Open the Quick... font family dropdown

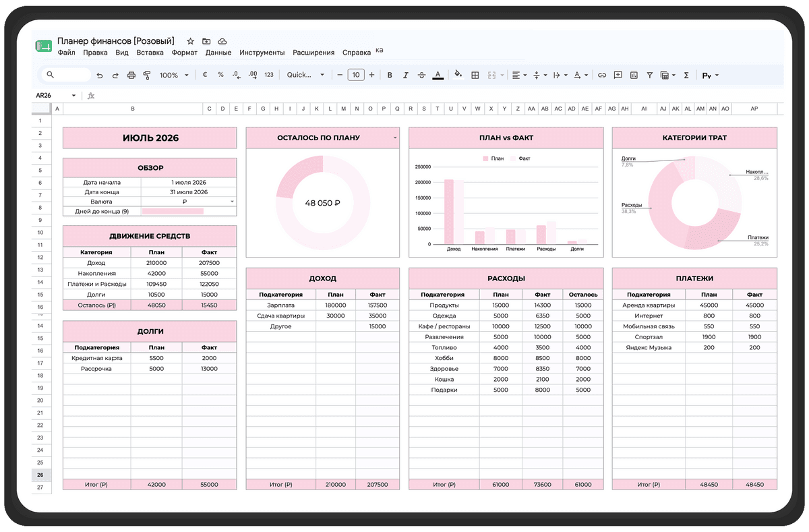305,75
